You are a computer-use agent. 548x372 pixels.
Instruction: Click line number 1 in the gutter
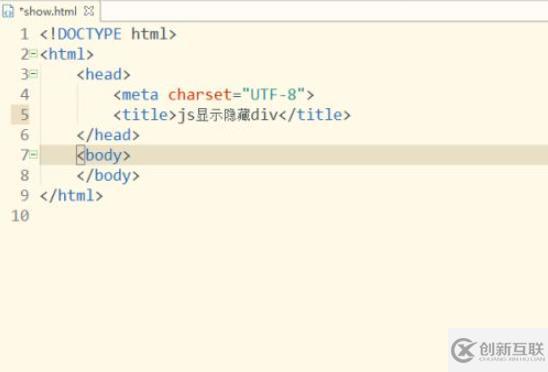click(x=24, y=34)
